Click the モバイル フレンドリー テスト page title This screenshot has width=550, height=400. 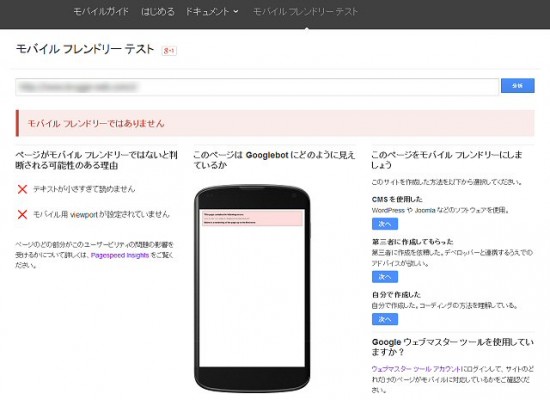point(85,49)
